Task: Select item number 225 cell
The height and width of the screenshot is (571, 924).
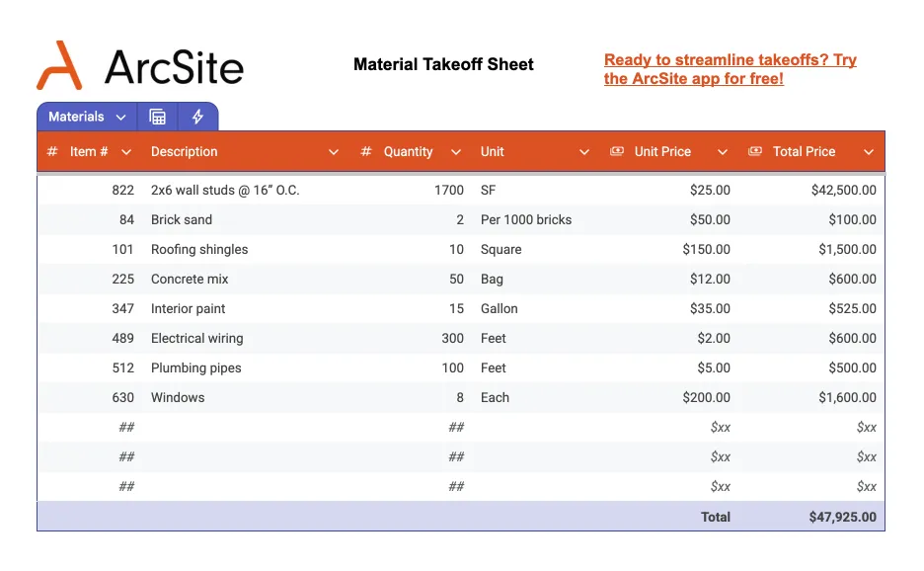Action: (x=123, y=279)
